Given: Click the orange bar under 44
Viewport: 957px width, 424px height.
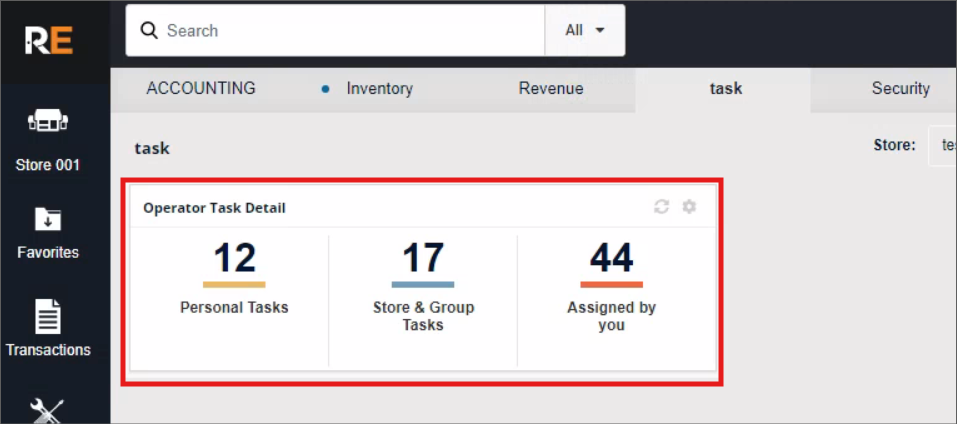Looking at the screenshot, I should pyautogui.click(x=611, y=285).
